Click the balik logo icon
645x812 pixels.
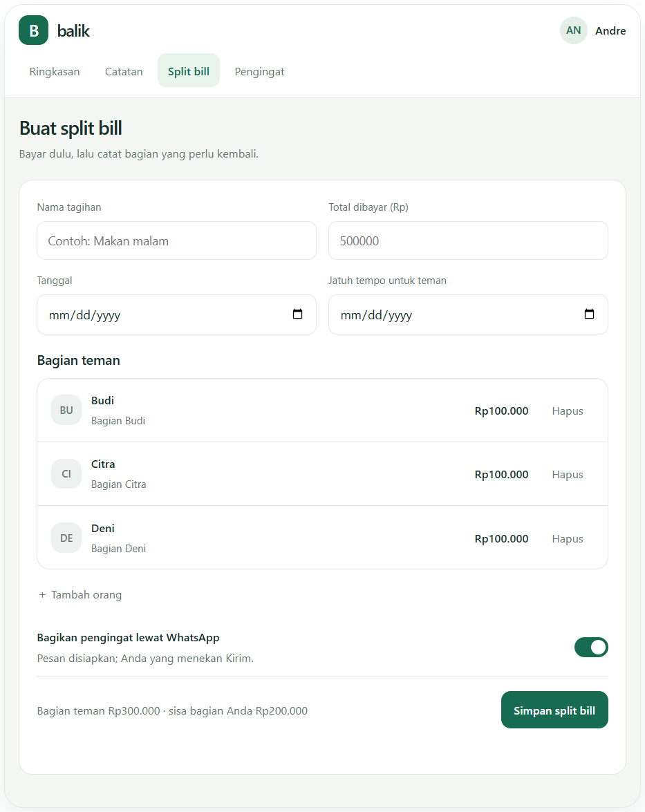[x=34, y=30]
